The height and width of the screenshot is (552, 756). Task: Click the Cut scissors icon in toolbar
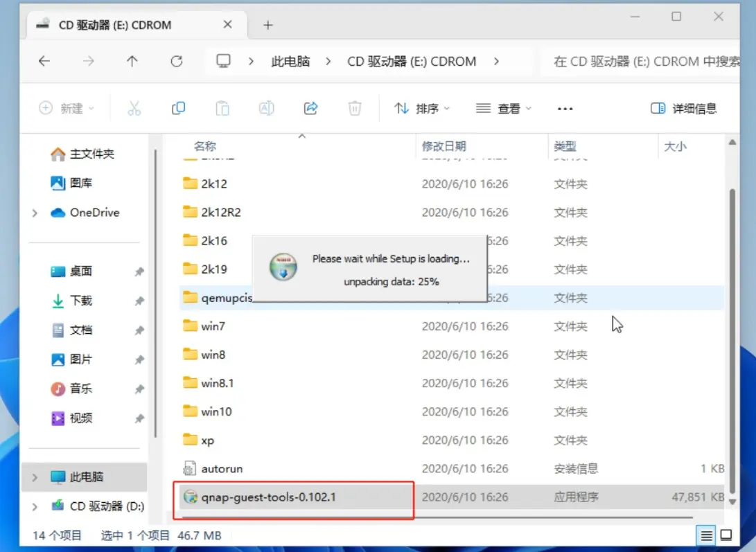tap(134, 108)
